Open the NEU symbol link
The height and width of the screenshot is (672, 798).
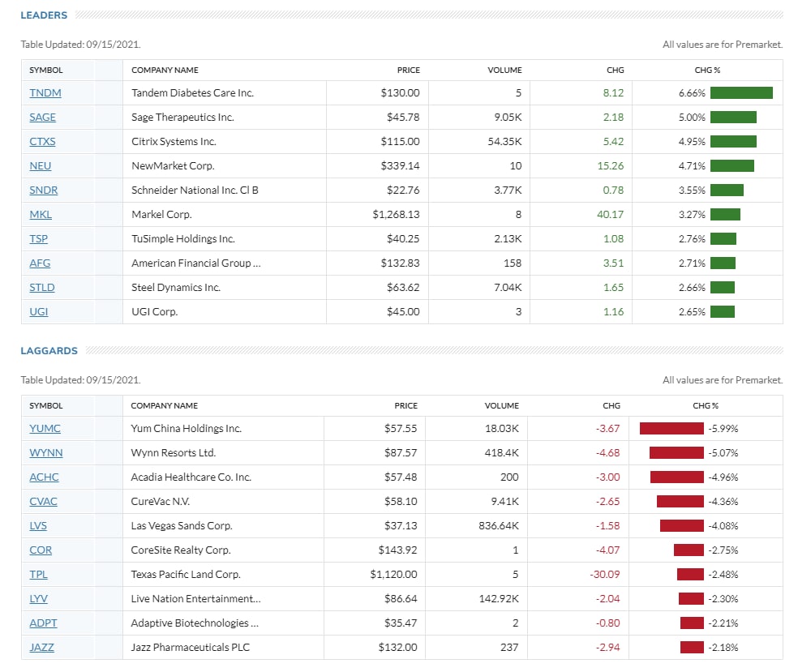tap(41, 166)
